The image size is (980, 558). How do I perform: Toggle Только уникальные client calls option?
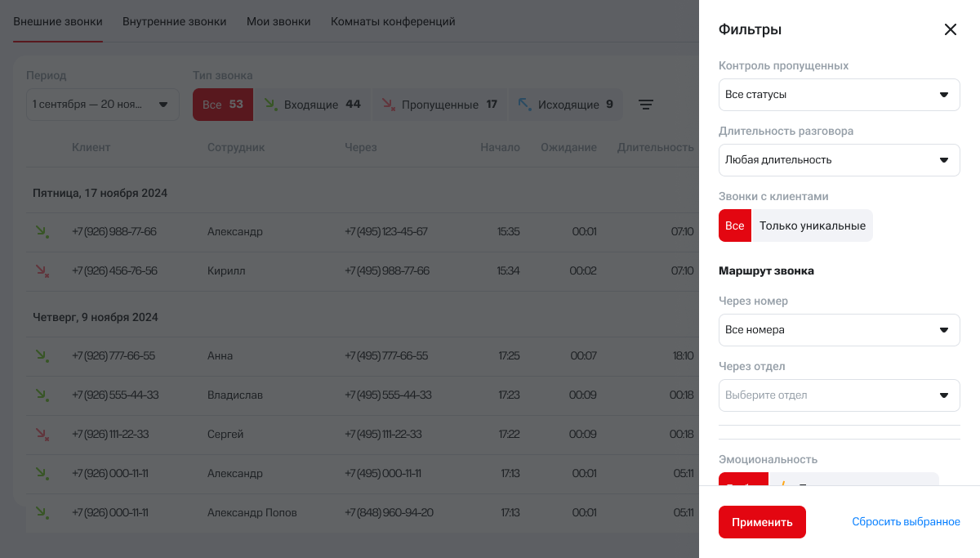pyautogui.click(x=812, y=225)
